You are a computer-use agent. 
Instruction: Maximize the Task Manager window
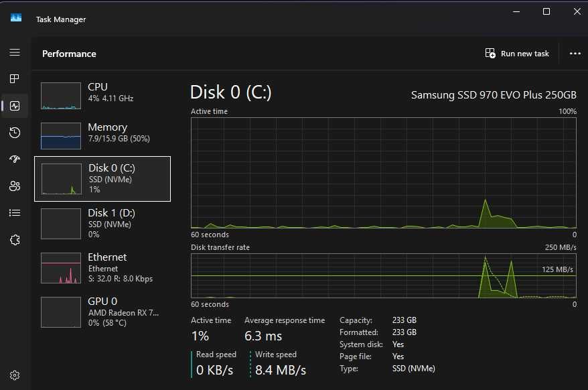pos(546,11)
